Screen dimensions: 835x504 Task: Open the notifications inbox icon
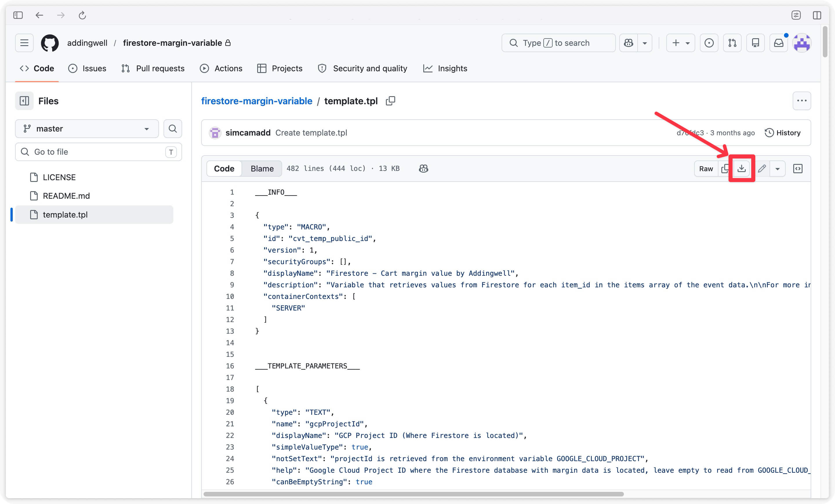(x=778, y=43)
